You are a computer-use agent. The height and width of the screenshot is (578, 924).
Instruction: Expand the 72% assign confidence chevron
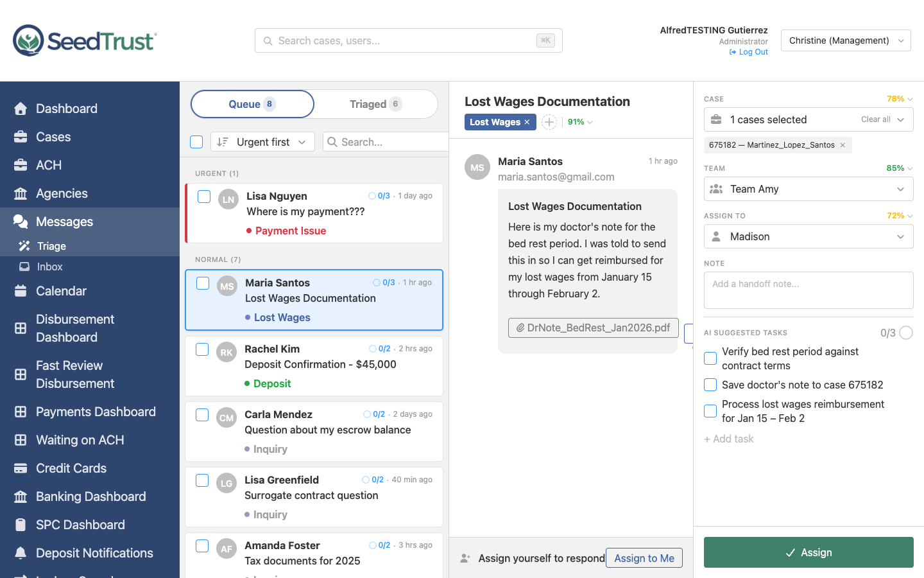point(910,216)
